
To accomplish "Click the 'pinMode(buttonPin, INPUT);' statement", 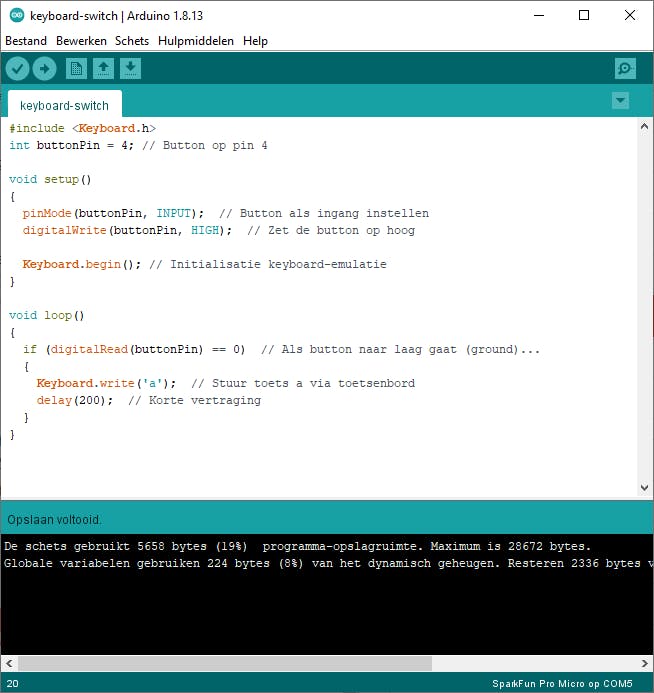I will 114,213.
